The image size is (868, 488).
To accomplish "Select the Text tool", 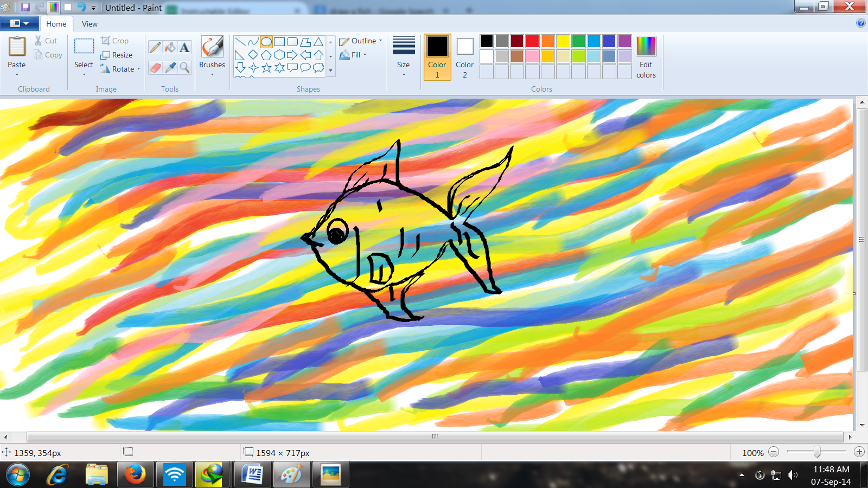I will [x=184, y=47].
